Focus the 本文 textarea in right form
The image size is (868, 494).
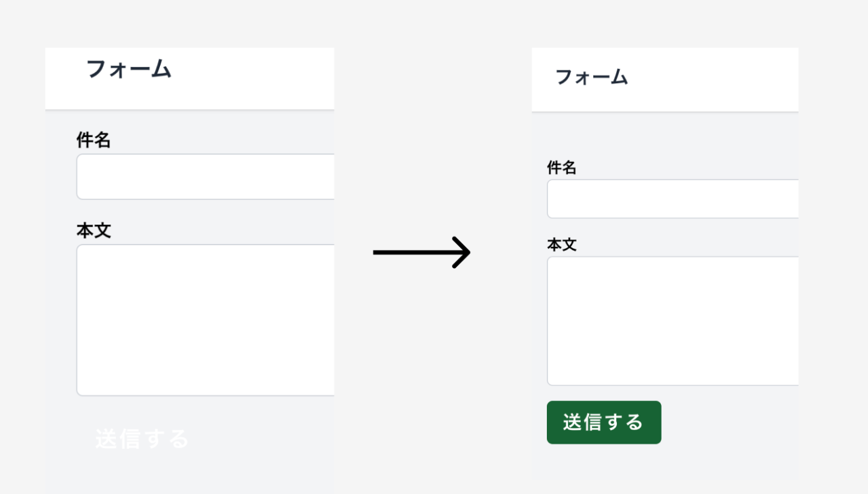[673, 321]
